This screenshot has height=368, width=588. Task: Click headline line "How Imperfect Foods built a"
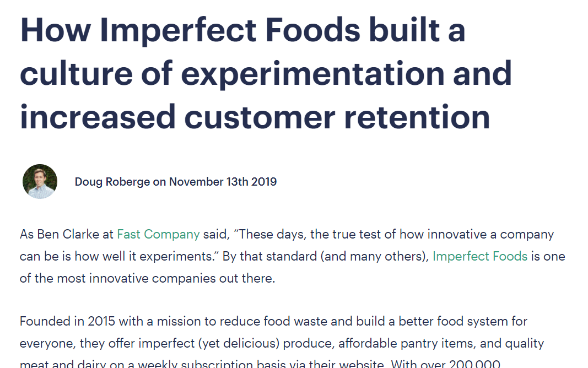click(242, 30)
